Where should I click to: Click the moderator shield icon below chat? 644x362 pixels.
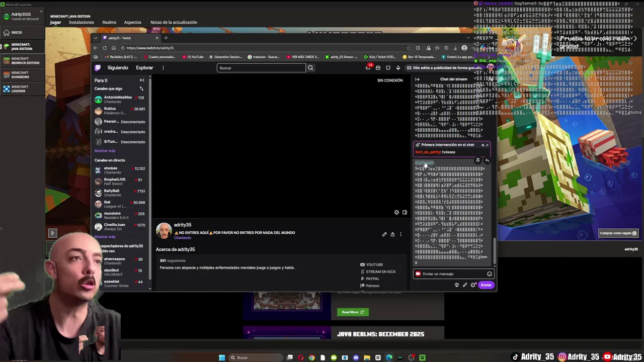tap(457, 285)
